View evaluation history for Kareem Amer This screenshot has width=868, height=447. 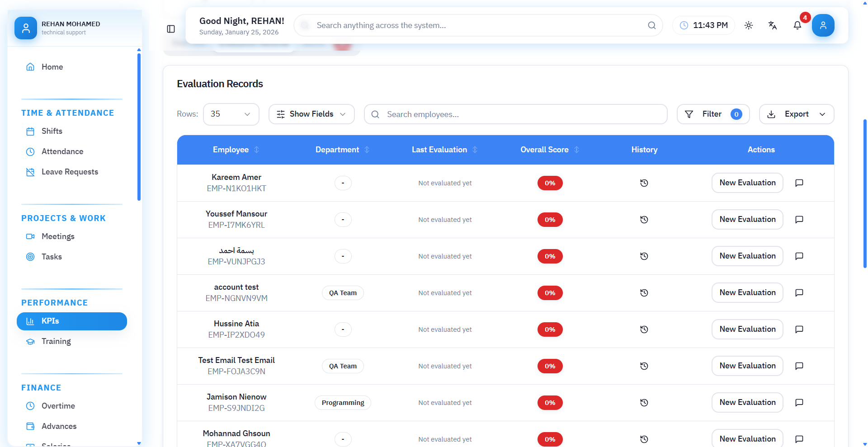point(644,183)
